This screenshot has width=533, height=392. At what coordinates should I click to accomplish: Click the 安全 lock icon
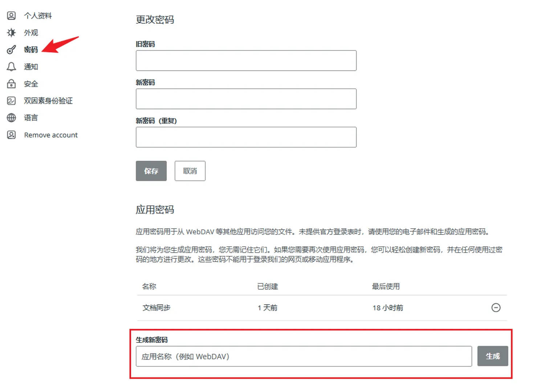11,84
